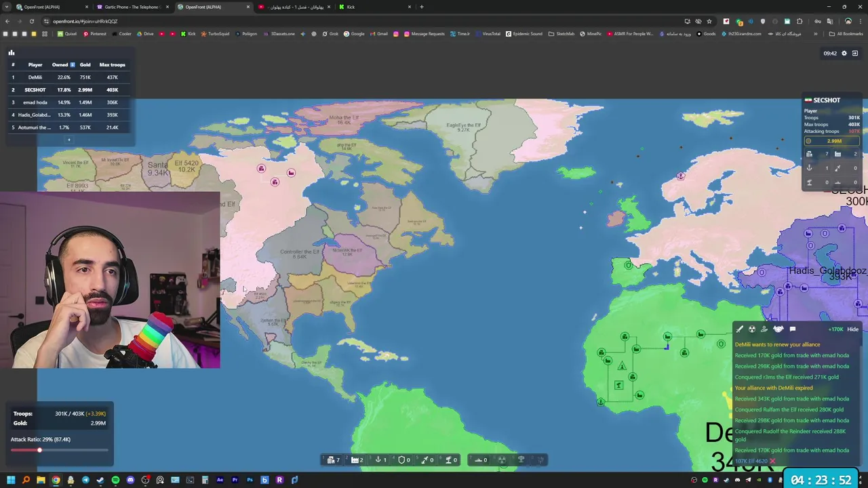Select SAM Launcher icon in bottom bar
868x488 pixels.
click(451, 460)
